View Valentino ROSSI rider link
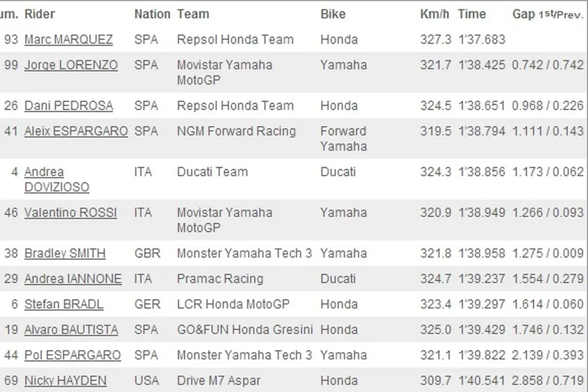Viewport: 588px width, 392px height. pyautogui.click(x=71, y=213)
